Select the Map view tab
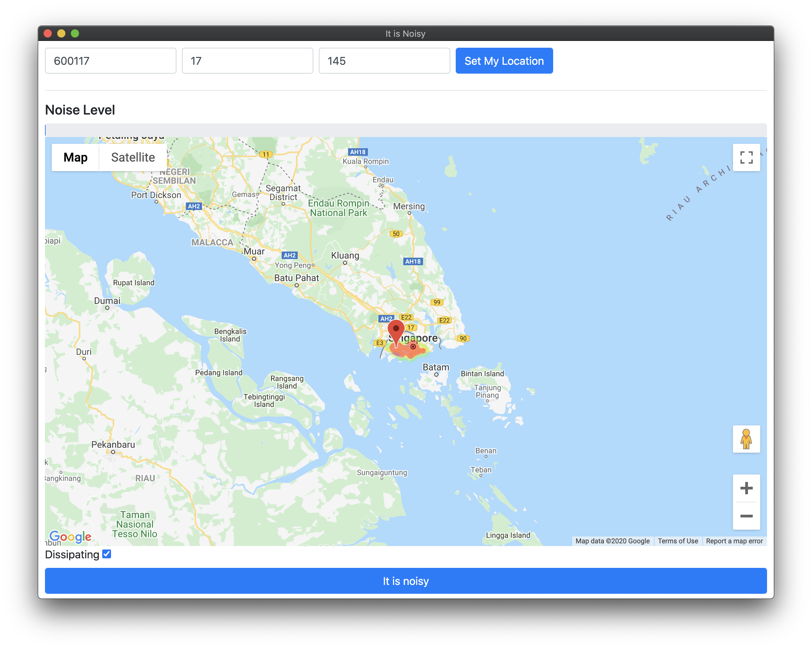The width and height of the screenshot is (812, 649). 75,157
